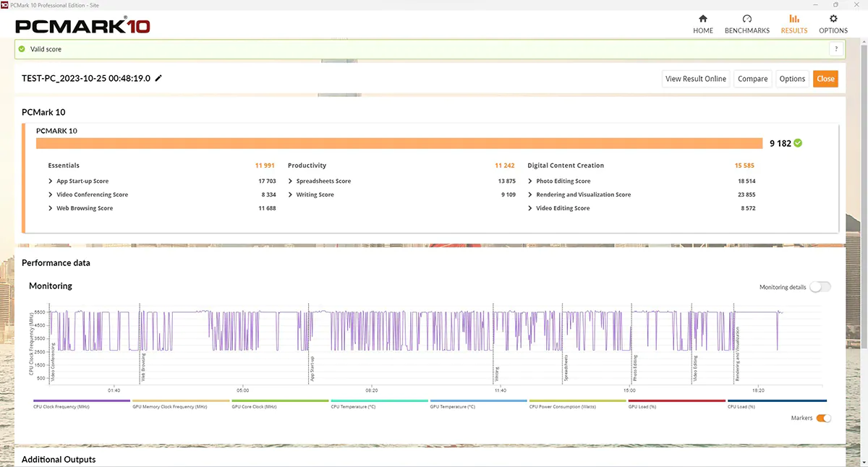Open the BENCHMARKS section
The image size is (868, 467).
(747, 24)
